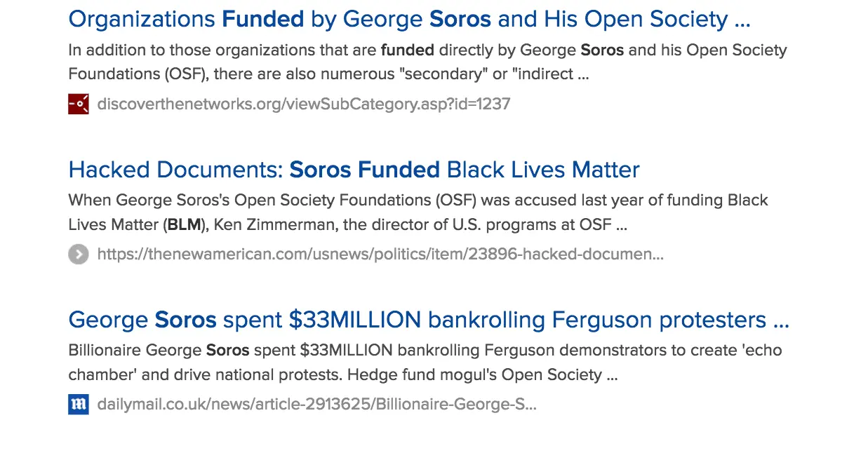This screenshot has width=868, height=453.
Task: Open "Organizations Funded by George Soros" result
Action: pos(409,19)
